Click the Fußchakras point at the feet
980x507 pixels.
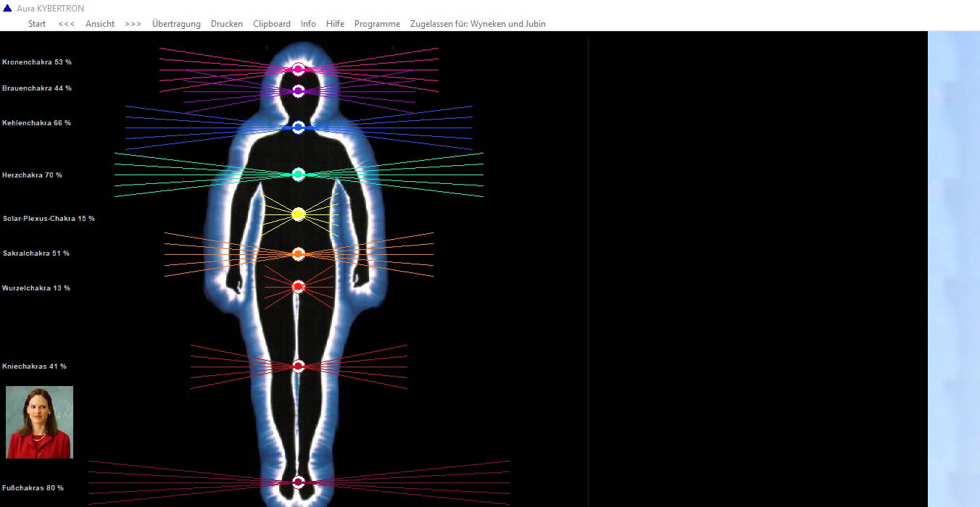(298, 482)
